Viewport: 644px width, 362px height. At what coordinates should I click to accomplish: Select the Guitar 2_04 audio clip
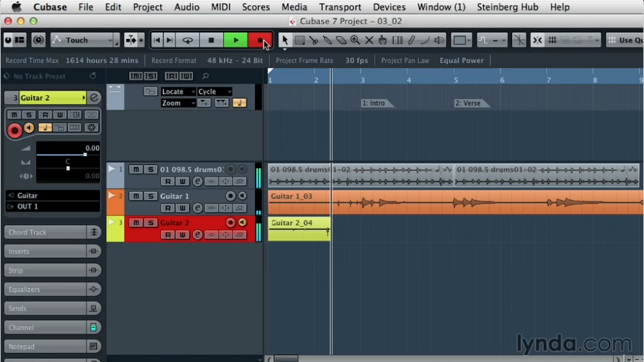pos(299,229)
